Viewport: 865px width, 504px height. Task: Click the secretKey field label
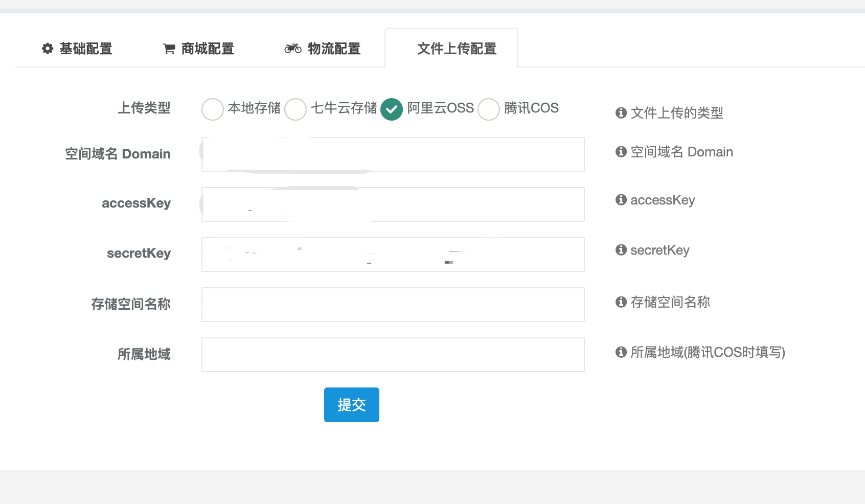click(139, 254)
